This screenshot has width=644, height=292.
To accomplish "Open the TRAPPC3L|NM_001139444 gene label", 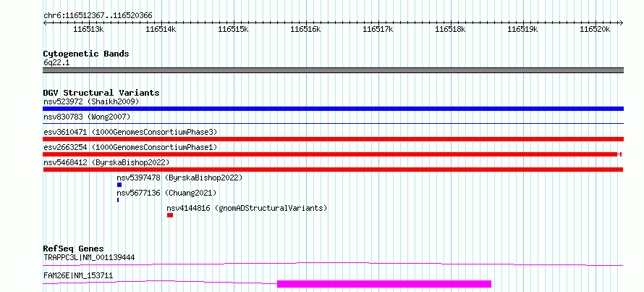I will [89, 257].
